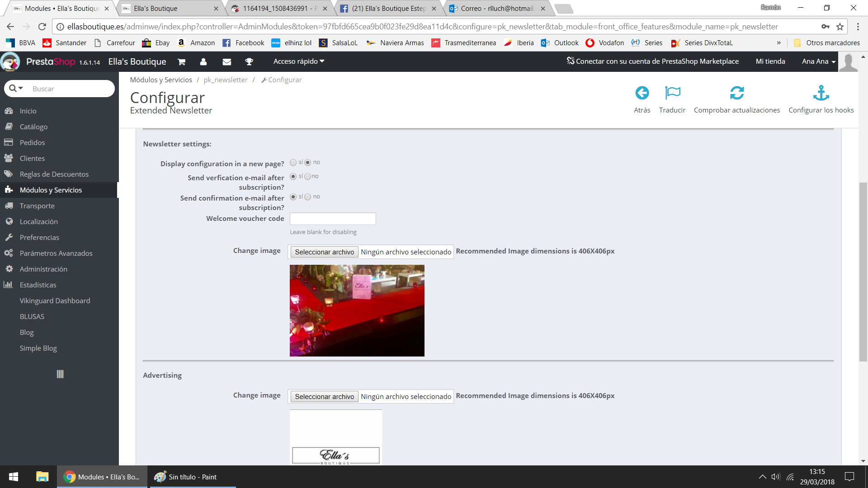Select 'no' for send verification e-mail
Viewport: 868px width, 488px height.
308,177
